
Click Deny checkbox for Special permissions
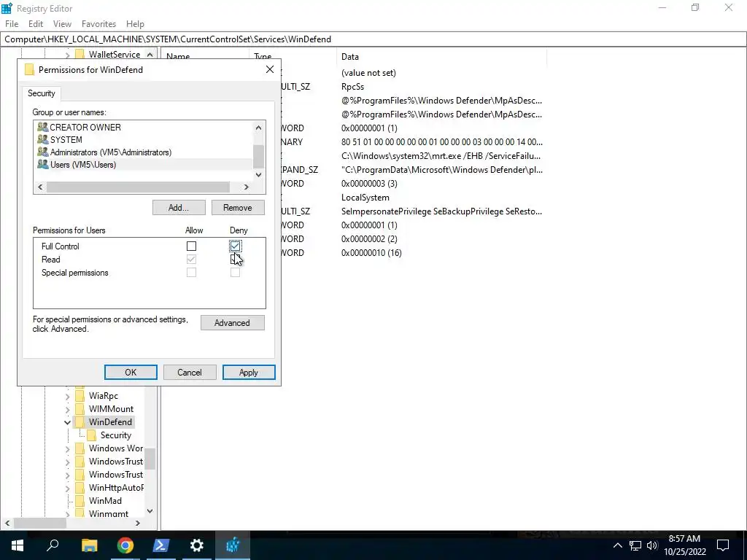tap(235, 273)
